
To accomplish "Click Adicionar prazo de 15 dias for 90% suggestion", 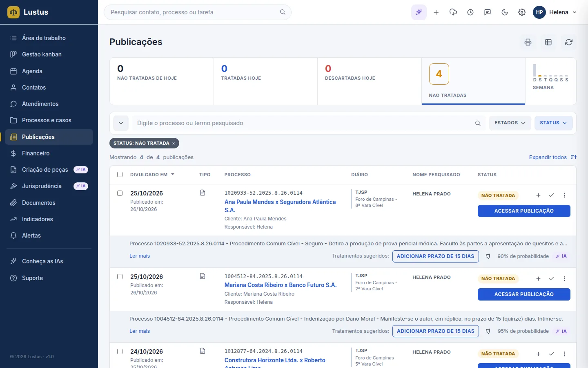I will [435, 256].
